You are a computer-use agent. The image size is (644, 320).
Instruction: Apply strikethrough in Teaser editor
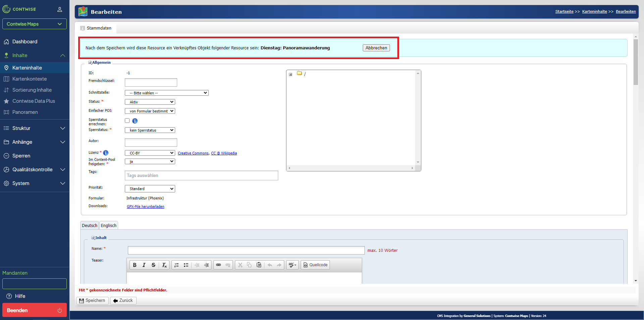(153, 265)
